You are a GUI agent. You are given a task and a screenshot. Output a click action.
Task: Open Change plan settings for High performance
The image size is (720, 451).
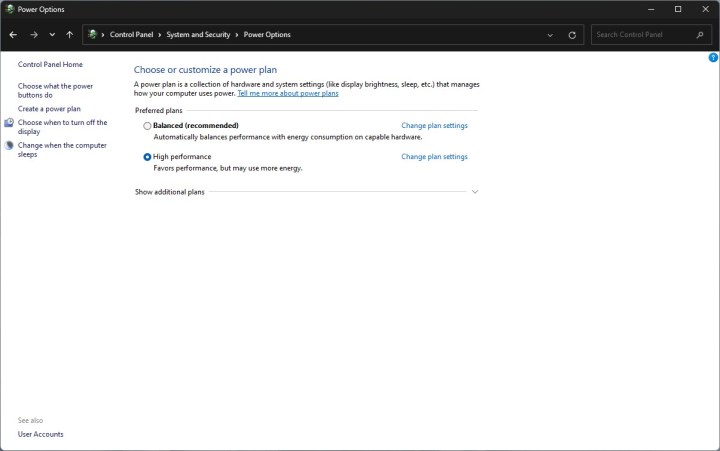click(x=434, y=157)
